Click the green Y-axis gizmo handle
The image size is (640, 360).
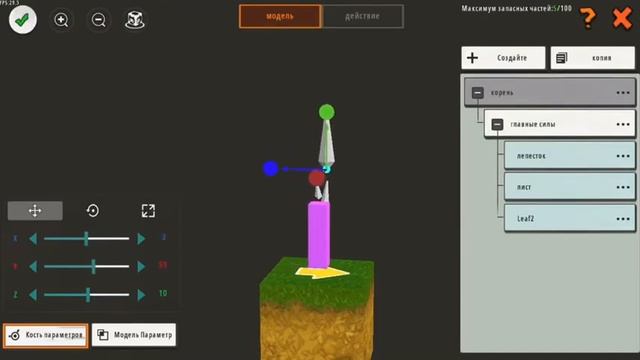point(327,112)
